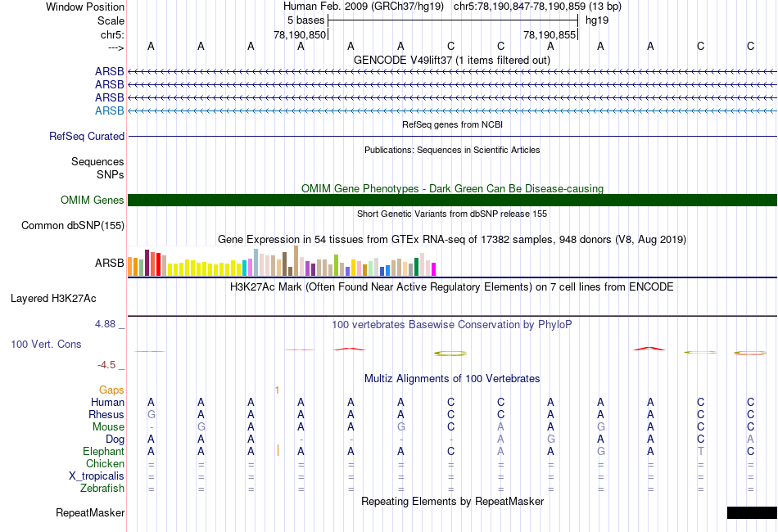Click the GTEx ARSB expression bar chart

click(x=282, y=261)
